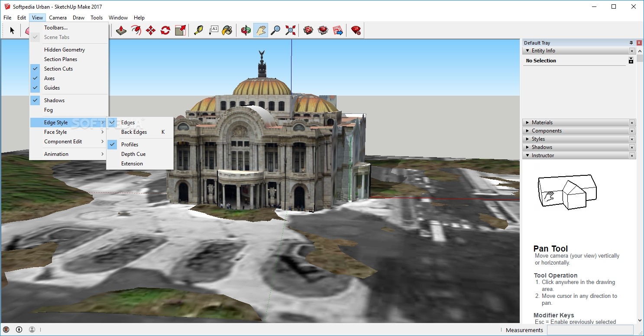
Task: Expand the Components panel
Action: pyautogui.click(x=527, y=131)
